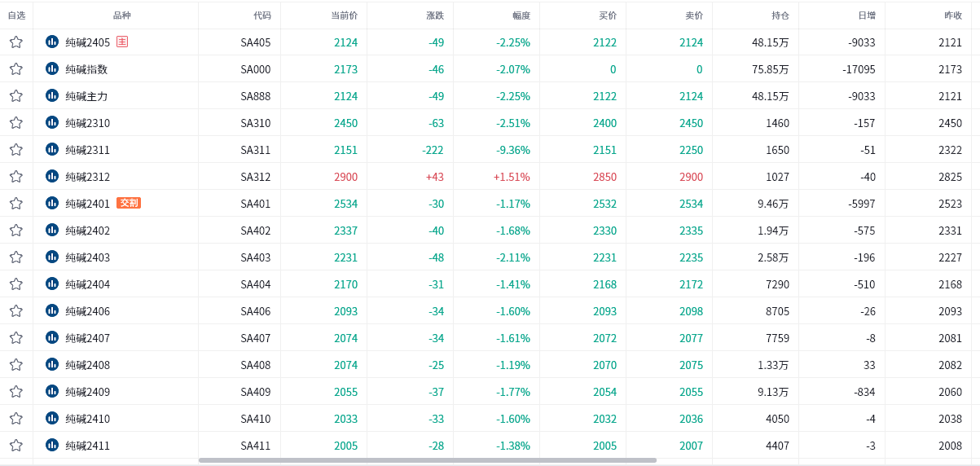Screen dimensions: 980x466
Task: Toggle favorite star for 纯碱2410
Action: tap(16, 419)
